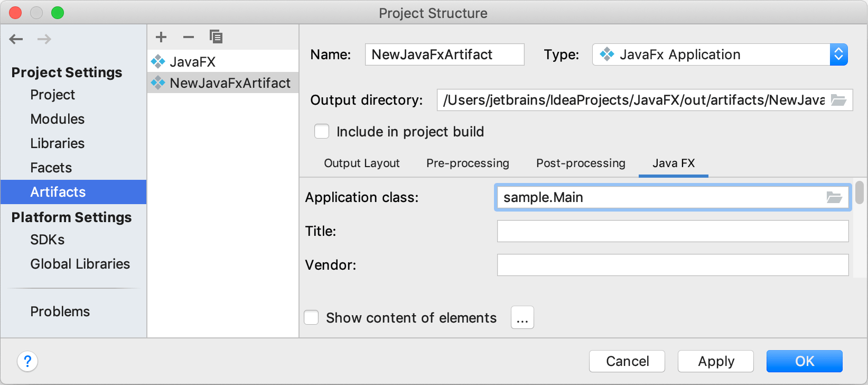This screenshot has height=385, width=868.
Task: Browse for Application class folder icon
Action: click(834, 197)
